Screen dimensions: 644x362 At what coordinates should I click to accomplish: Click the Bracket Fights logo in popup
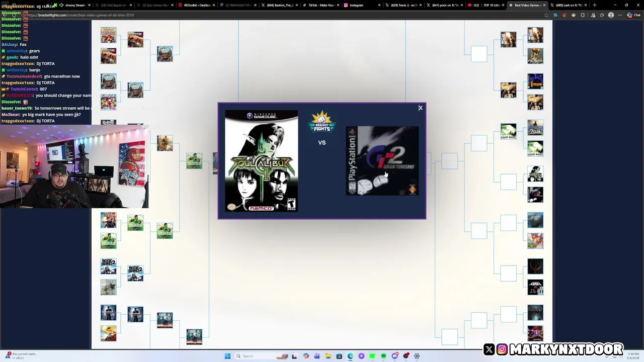point(322,122)
